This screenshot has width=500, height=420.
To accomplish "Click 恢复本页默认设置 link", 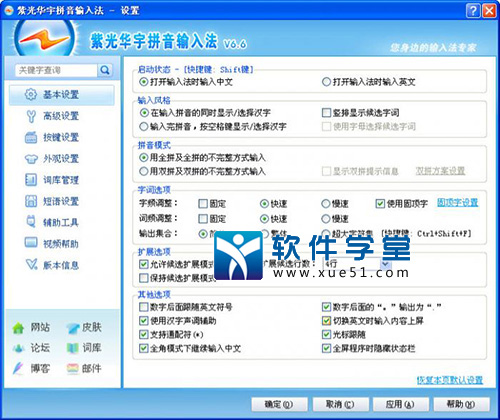I will click(x=450, y=380).
